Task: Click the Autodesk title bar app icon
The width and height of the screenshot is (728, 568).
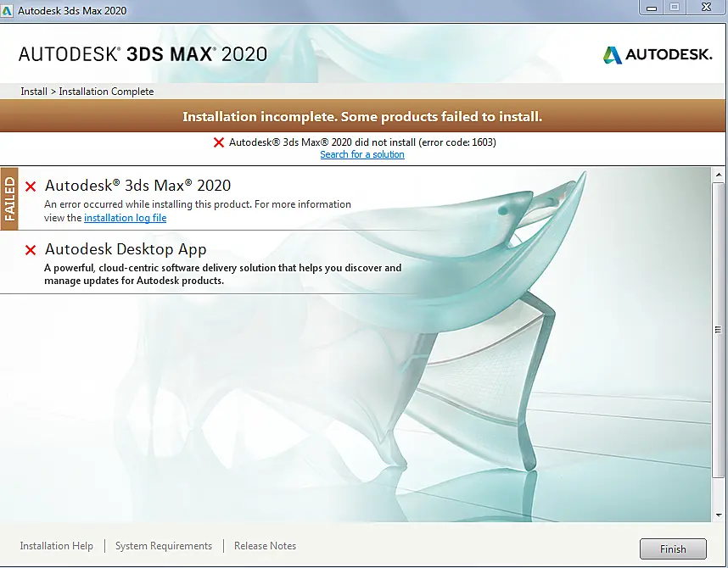Action: click(x=7, y=10)
